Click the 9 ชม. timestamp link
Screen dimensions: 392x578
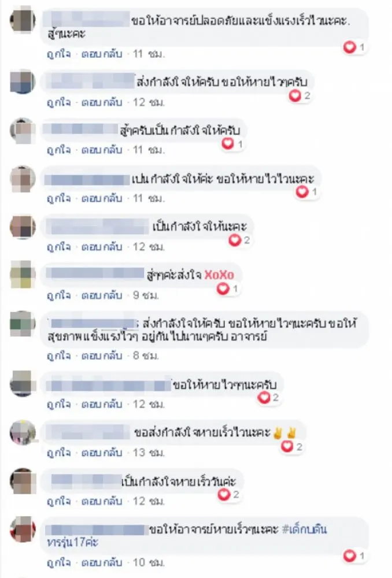point(146,295)
